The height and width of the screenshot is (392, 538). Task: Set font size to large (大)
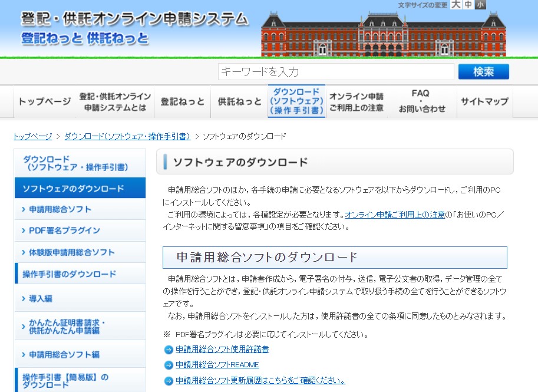coord(456,5)
